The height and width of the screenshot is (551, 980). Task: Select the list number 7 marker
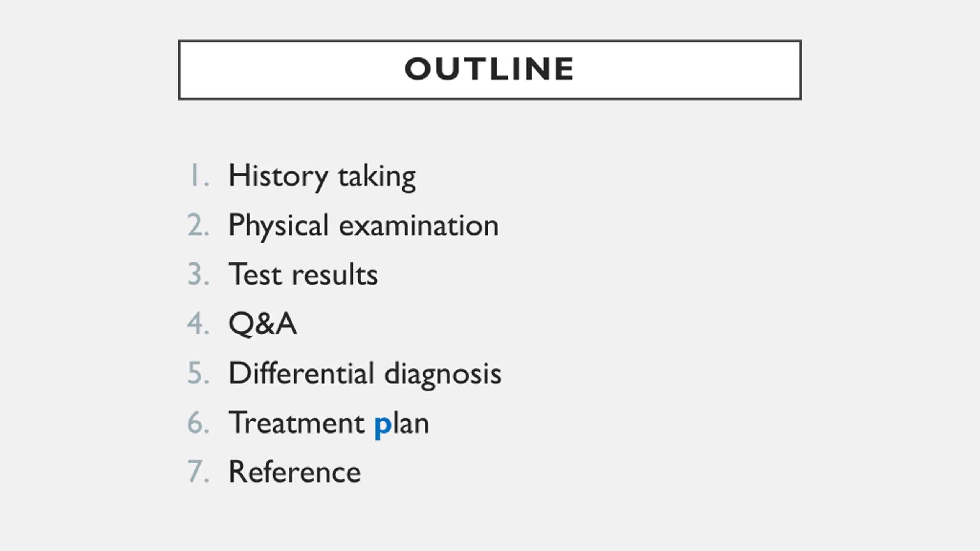point(198,471)
